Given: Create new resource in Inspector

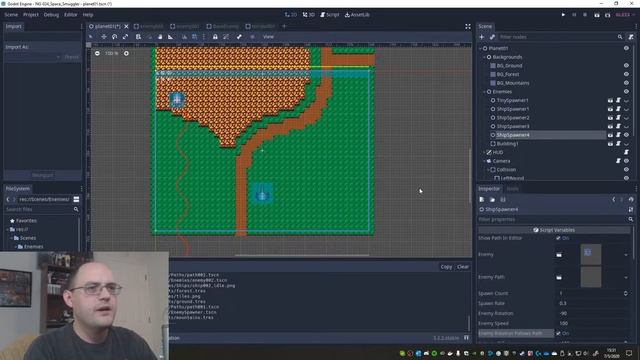Looking at the screenshot, I should tap(482, 200).
